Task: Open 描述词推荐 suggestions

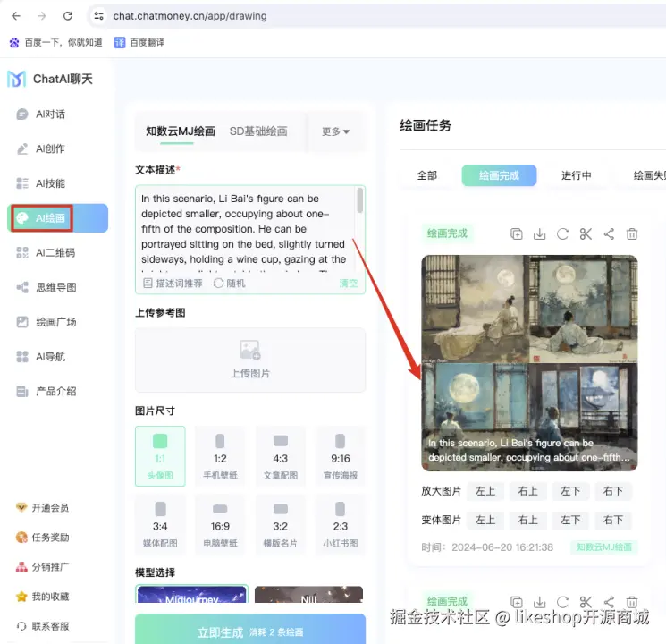Action: point(173,284)
